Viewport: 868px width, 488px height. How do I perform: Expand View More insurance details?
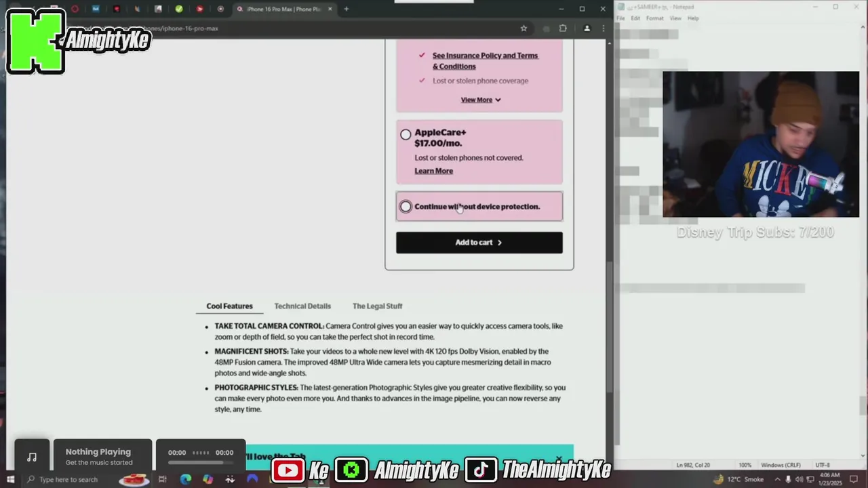480,100
